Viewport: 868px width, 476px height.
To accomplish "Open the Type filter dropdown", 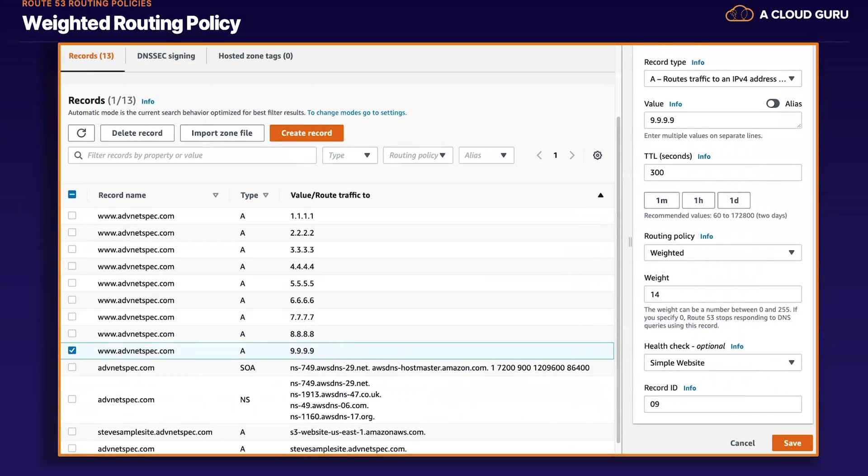I will point(349,155).
